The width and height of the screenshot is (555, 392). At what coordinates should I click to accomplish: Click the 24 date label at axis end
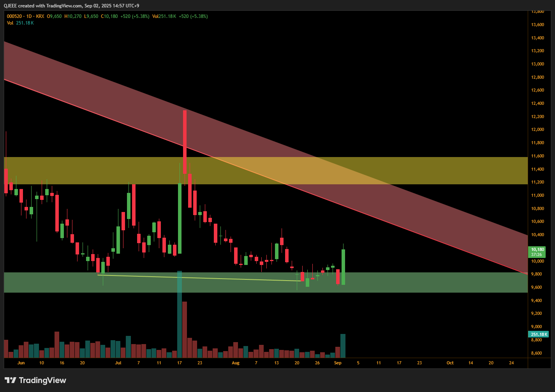(511, 363)
